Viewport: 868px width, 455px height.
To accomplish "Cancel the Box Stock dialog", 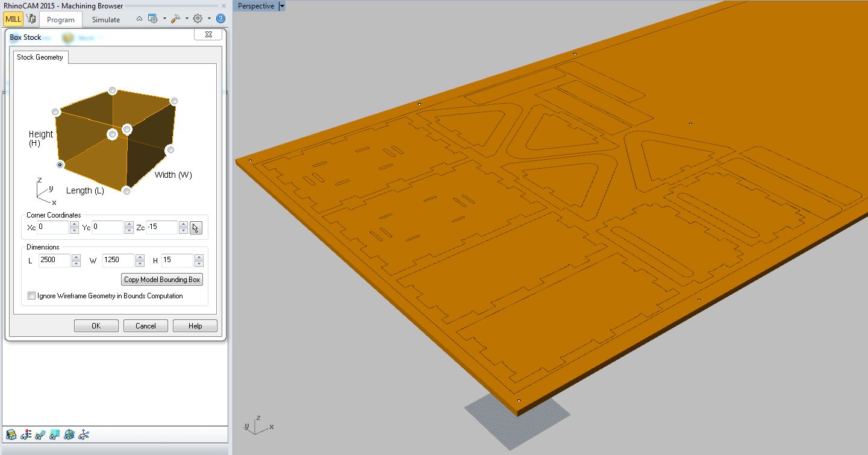I will (146, 326).
